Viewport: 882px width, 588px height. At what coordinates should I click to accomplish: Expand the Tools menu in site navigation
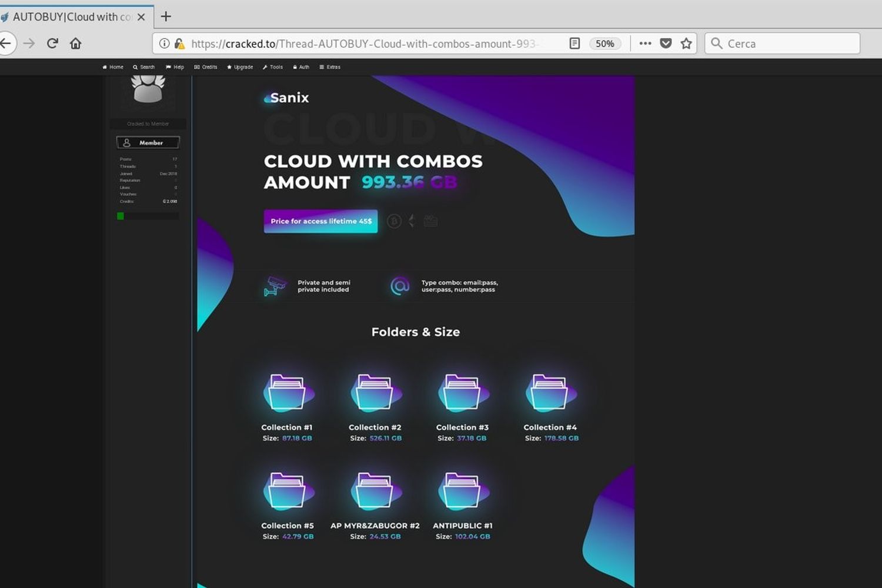tap(273, 67)
